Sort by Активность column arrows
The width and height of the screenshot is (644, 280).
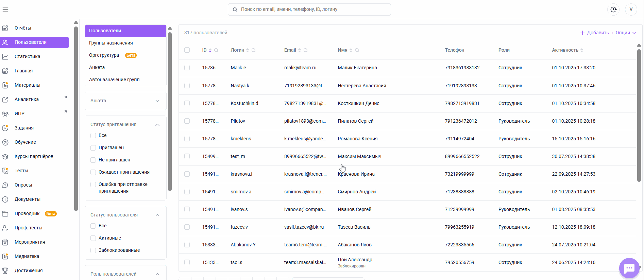(582, 50)
